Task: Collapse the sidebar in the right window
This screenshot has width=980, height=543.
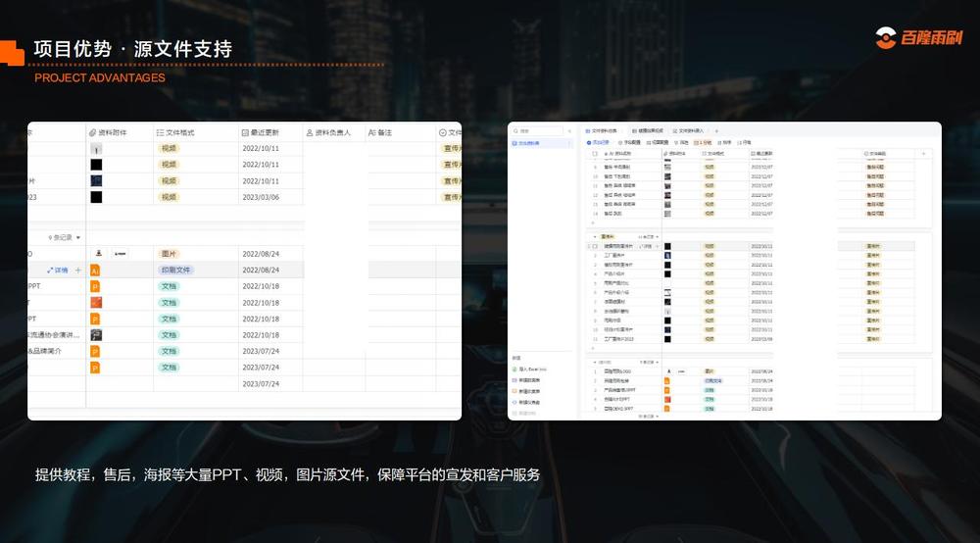Action: (x=569, y=131)
